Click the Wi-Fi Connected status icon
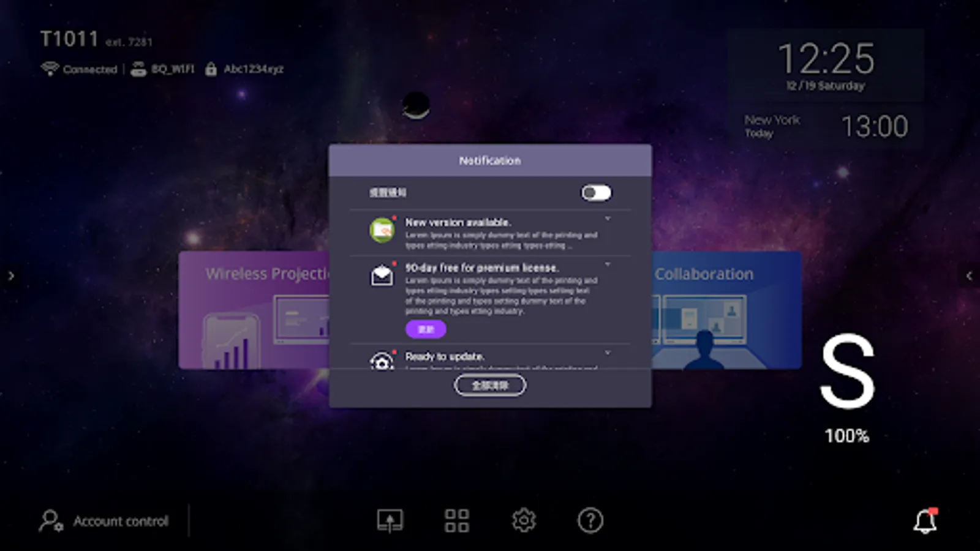Viewport: 980px width, 551px height. pos(50,69)
